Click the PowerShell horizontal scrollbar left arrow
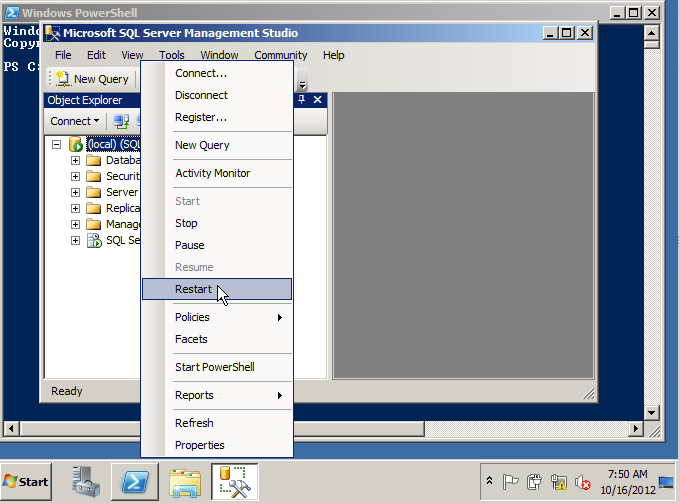The height and width of the screenshot is (503, 680). click(11, 429)
